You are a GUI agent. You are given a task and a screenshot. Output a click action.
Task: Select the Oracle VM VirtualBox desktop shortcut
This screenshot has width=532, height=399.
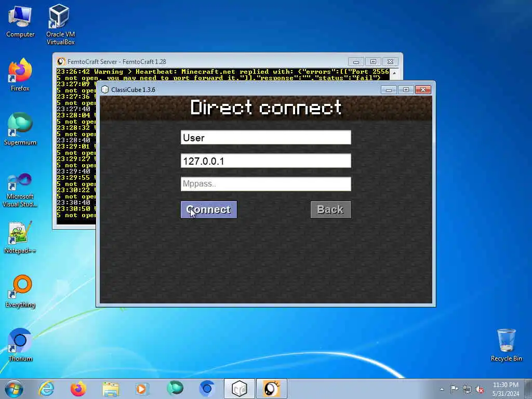(60, 24)
